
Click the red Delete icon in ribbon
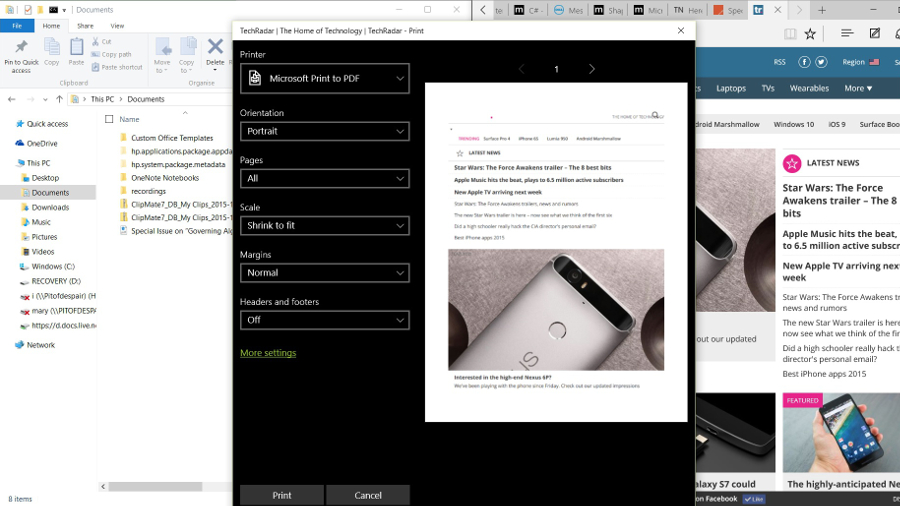point(215,47)
